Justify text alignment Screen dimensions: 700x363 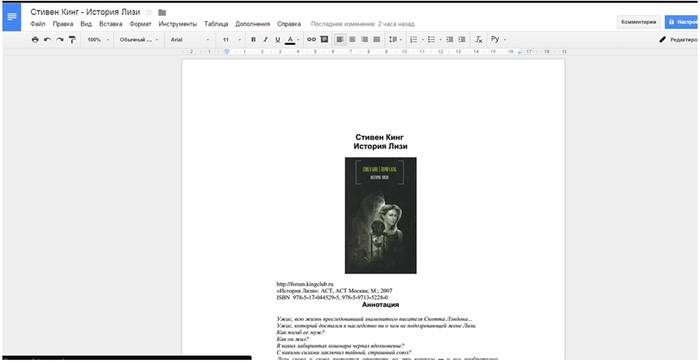click(x=376, y=40)
